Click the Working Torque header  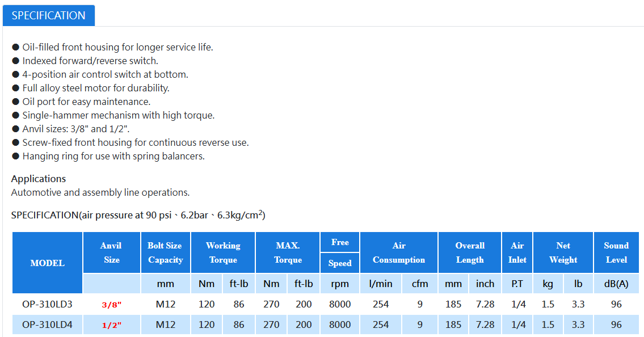tap(223, 252)
